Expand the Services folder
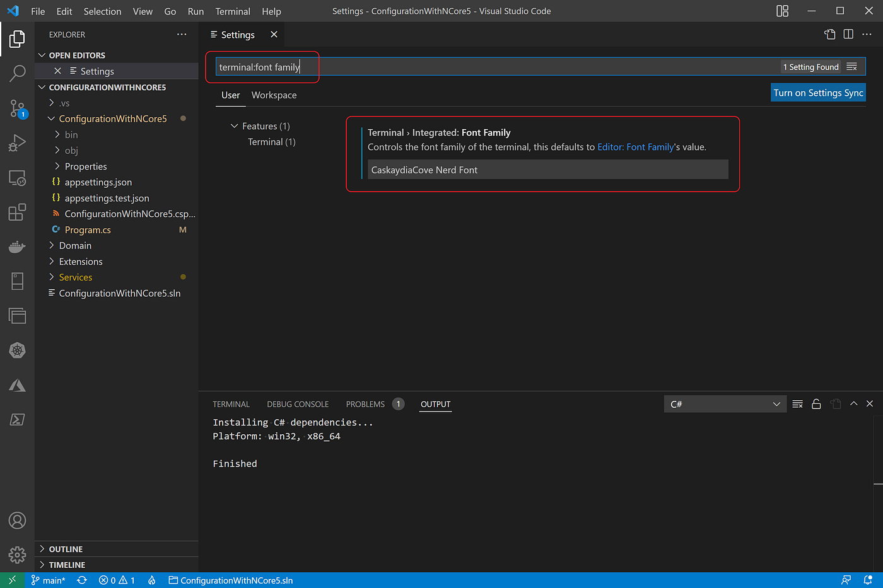This screenshot has height=588, width=883. 75,277
